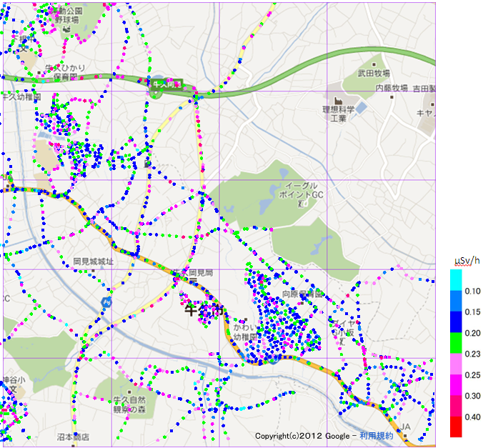
Task: Click the 0.23 legend value
Action: 472,354
